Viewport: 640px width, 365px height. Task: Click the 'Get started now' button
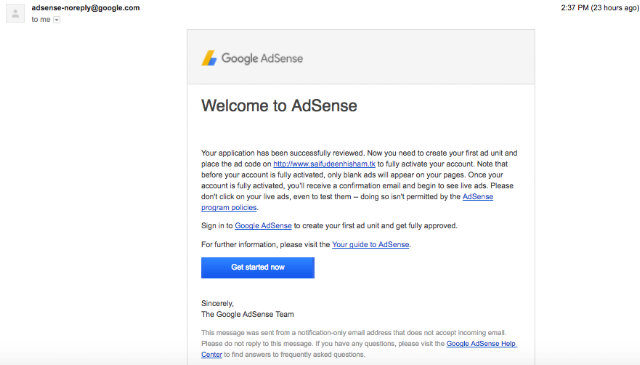[258, 267]
